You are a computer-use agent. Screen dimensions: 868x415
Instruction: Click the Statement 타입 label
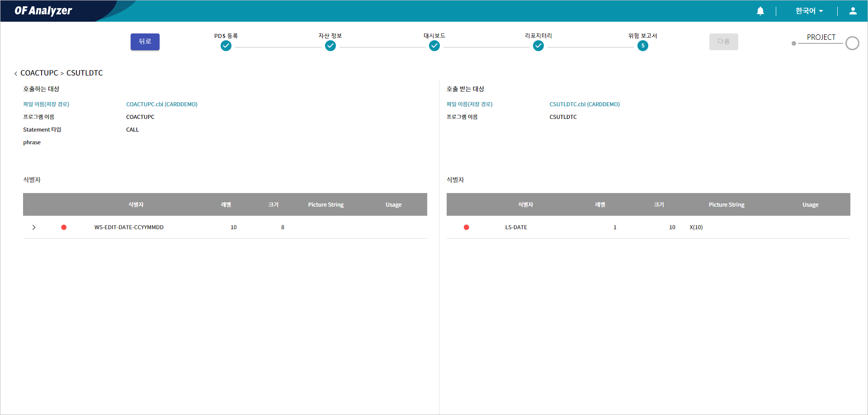point(42,129)
